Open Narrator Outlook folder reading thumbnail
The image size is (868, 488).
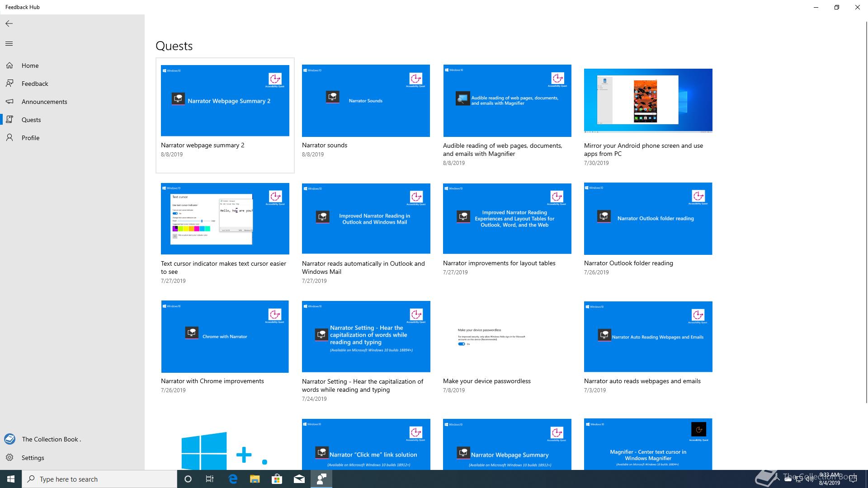click(648, 219)
